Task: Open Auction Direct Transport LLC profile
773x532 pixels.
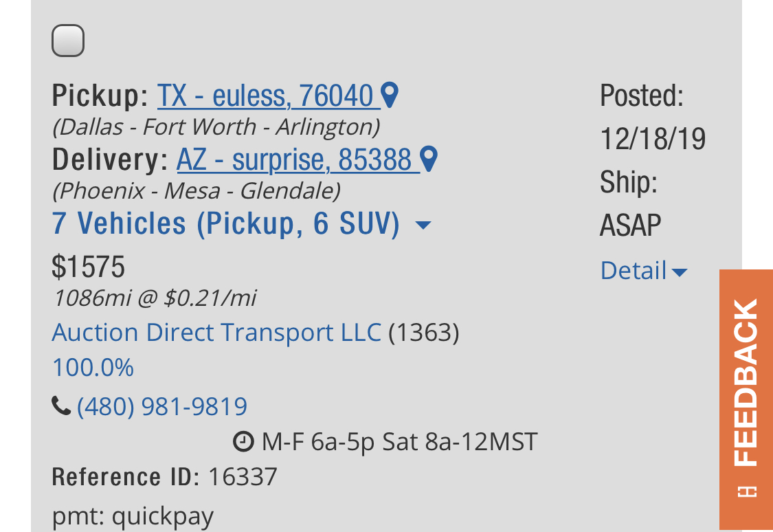Action: (x=216, y=332)
